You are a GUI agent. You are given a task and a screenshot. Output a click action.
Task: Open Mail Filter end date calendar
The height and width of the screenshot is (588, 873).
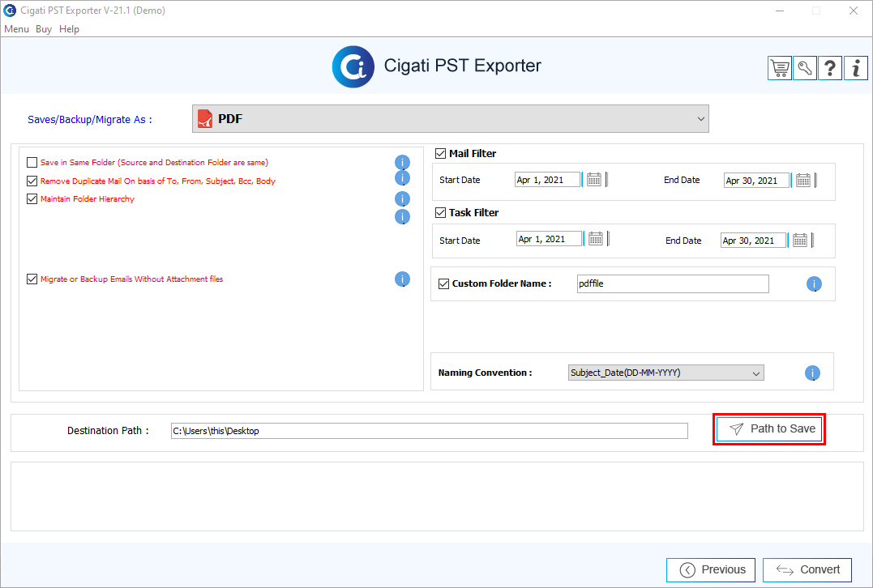[x=802, y=181]
